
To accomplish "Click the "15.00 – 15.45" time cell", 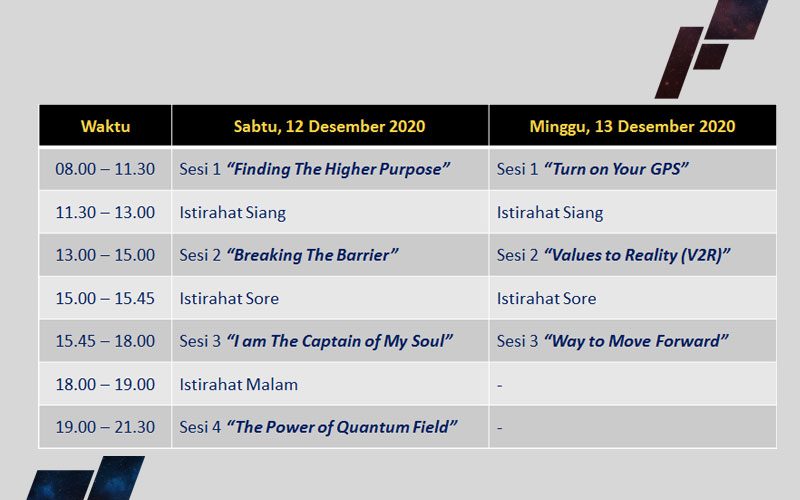I will point(105,298).
